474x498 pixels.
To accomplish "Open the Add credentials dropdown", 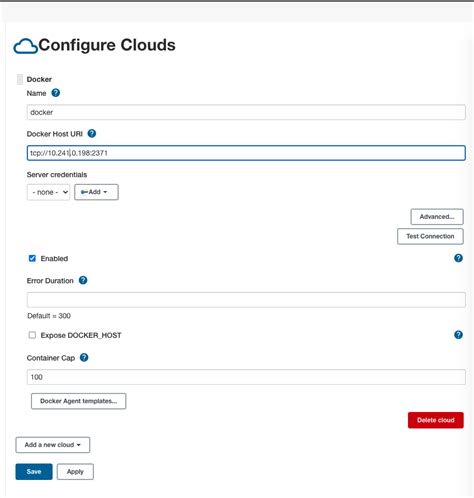I will [96, 192].
